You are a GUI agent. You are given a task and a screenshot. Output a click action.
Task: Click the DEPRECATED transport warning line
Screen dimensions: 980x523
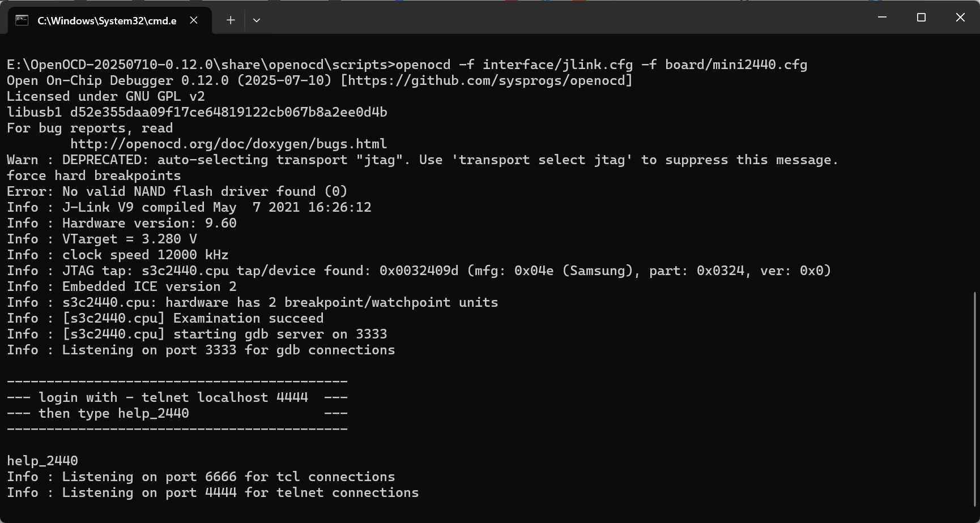[421, 159]
